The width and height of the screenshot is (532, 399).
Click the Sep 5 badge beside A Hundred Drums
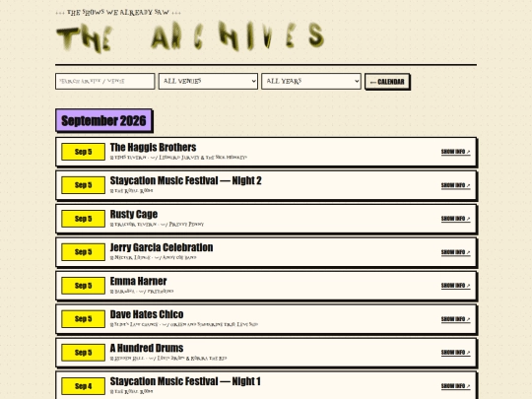coord(83,352)
